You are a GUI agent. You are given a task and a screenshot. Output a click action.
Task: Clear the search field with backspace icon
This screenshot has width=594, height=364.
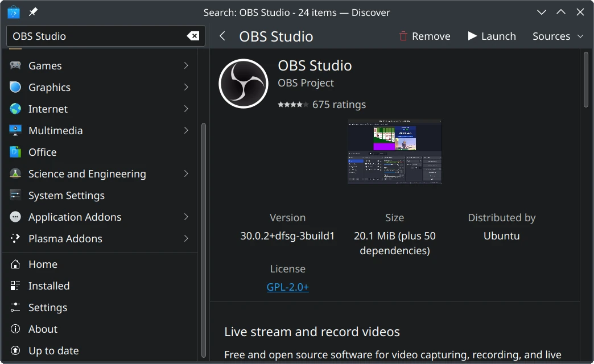(x=193, y=36)
